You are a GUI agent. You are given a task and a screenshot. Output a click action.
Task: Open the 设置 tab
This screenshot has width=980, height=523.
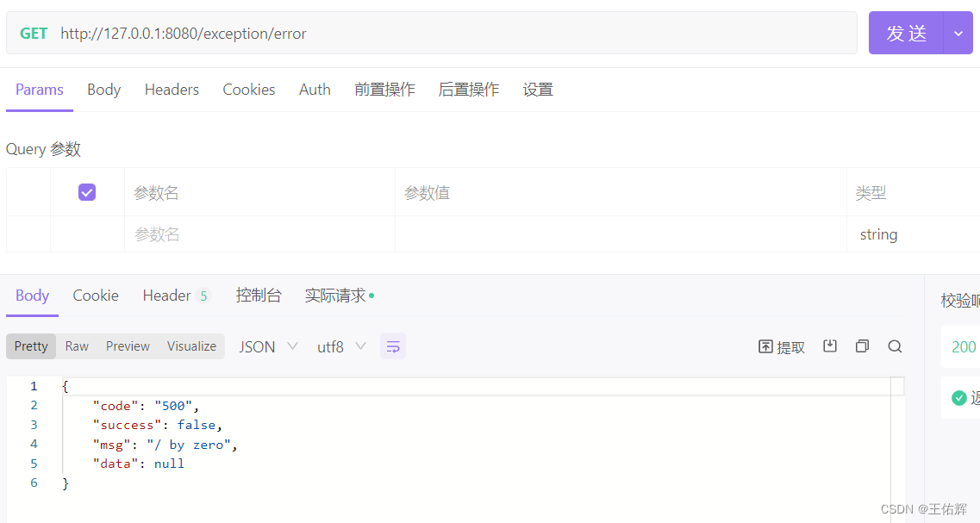(538, 90)
